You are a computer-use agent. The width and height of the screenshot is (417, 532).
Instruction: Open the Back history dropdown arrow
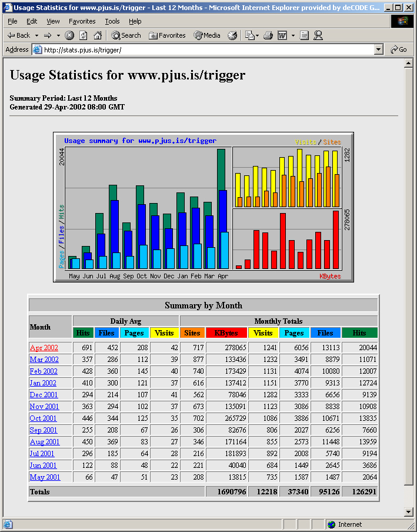[x=36, y=35]
